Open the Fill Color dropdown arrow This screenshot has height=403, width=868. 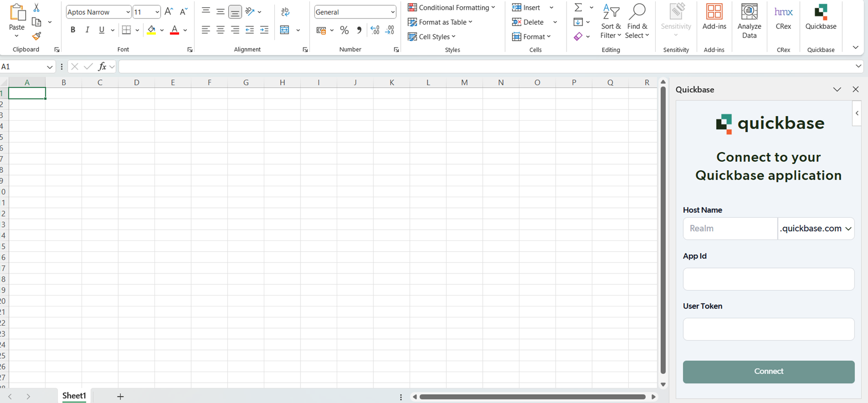(162, 30)
